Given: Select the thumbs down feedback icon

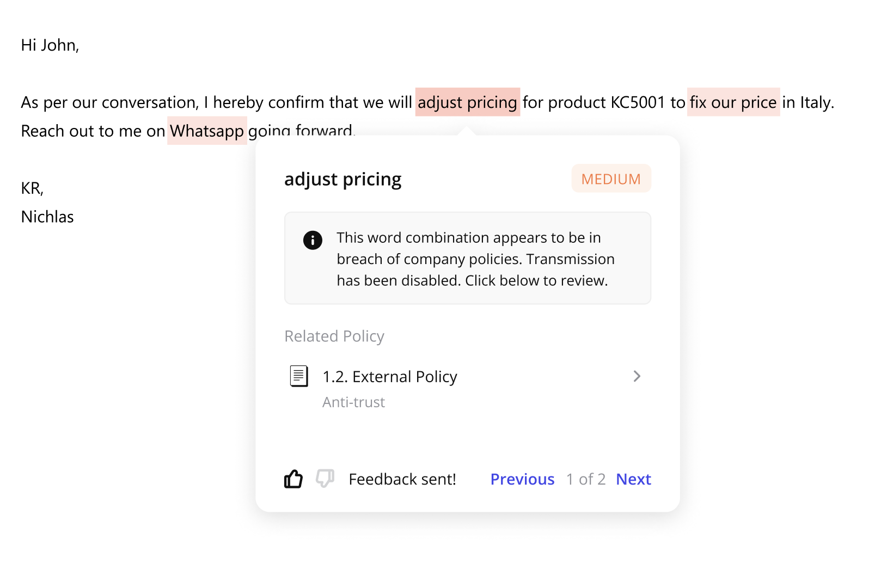Looking at the screenshot, I should click(x=325, y=479).
